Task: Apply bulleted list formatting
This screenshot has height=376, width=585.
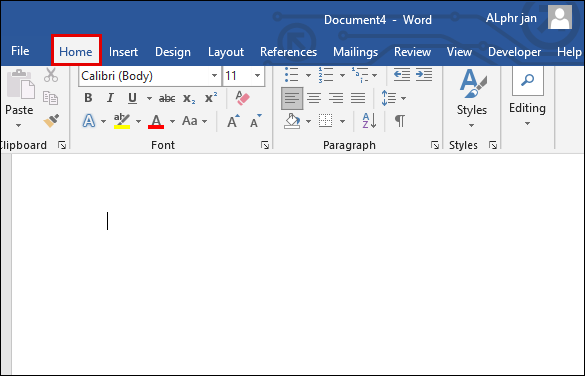Action: [x=291, y=75]
